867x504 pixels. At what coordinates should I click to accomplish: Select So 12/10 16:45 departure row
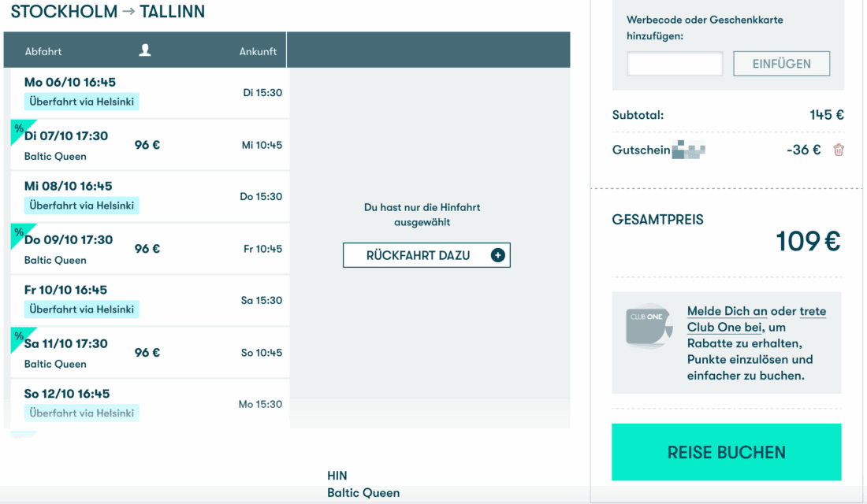(x=150, y=403)
